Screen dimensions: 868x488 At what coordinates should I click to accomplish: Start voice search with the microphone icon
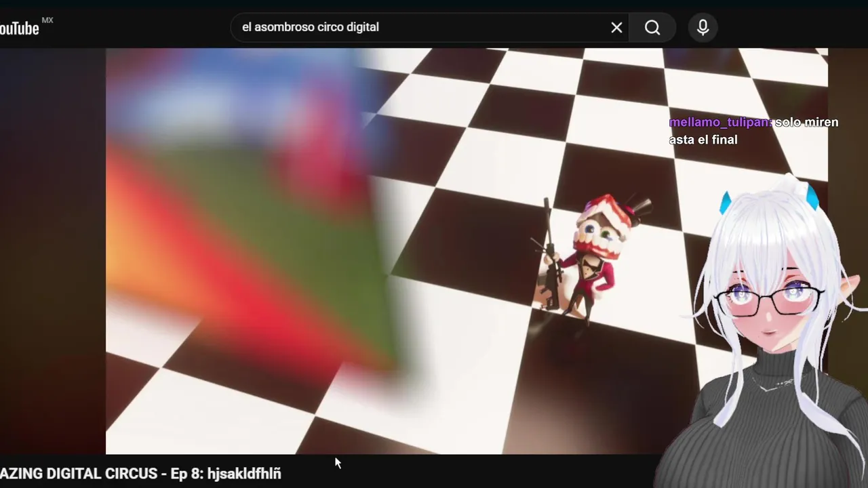tap(703, 28)
